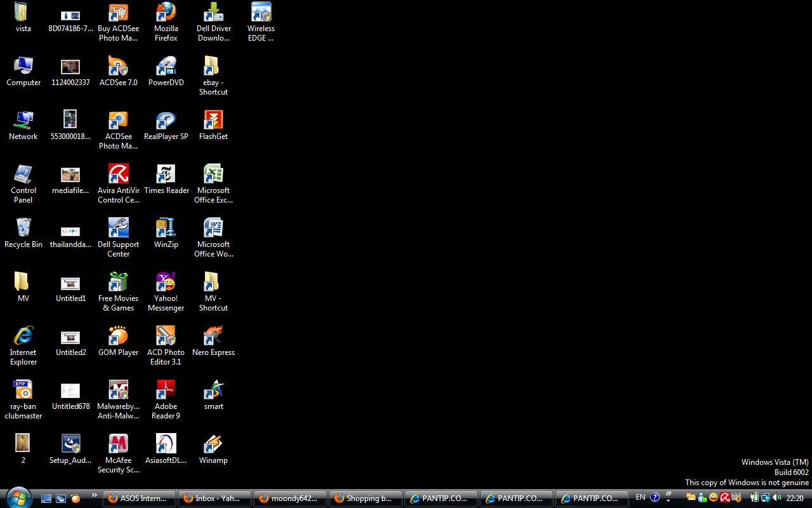Open Control Panel from the desktop

pos(23,184)
